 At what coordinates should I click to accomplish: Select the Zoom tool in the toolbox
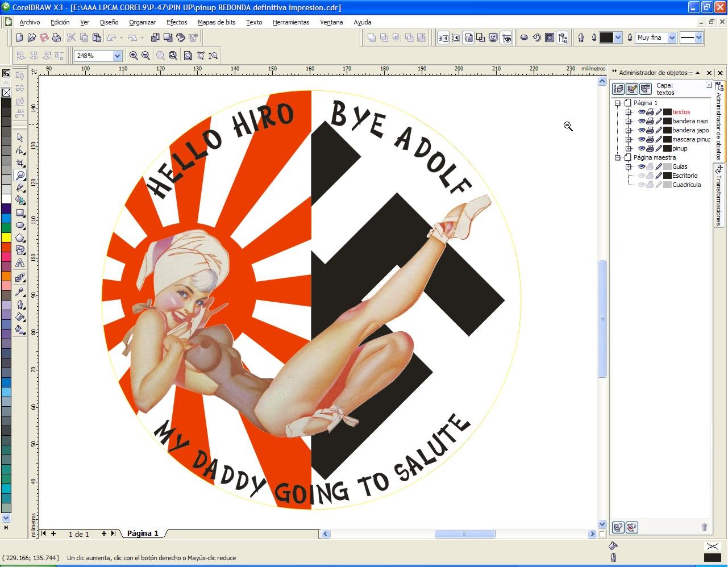pyautogui.click(x=20, y=175)
